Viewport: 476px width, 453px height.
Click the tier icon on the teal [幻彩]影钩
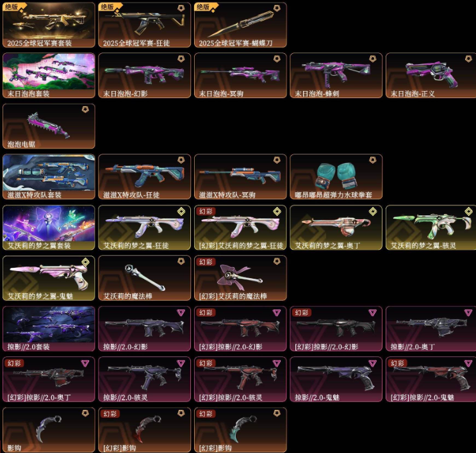coord(277,413)
